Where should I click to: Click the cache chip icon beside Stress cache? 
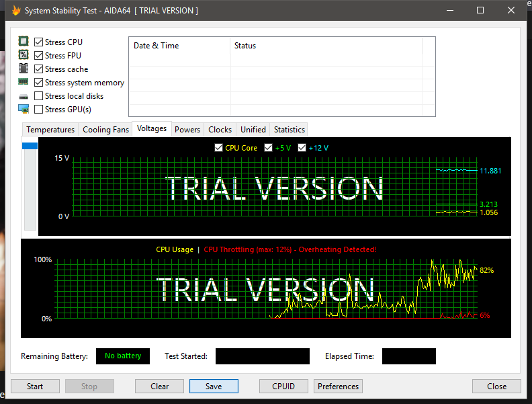pos(24,69)
